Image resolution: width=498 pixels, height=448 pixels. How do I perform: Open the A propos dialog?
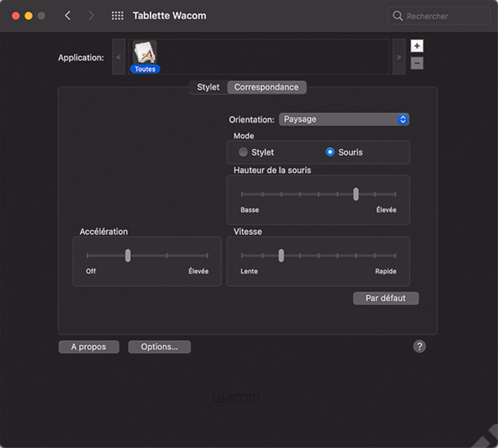89,347
